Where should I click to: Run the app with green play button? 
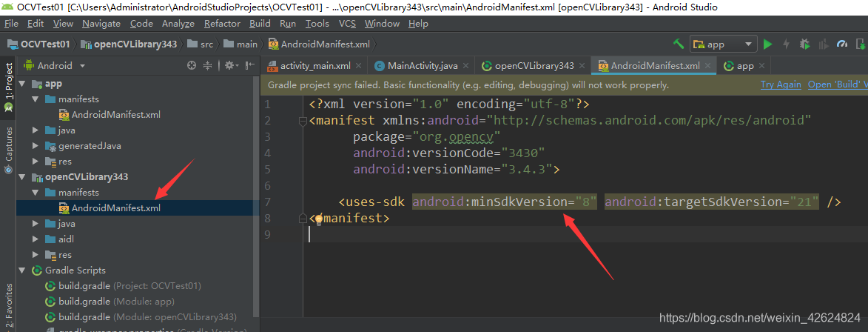[767, 44]
